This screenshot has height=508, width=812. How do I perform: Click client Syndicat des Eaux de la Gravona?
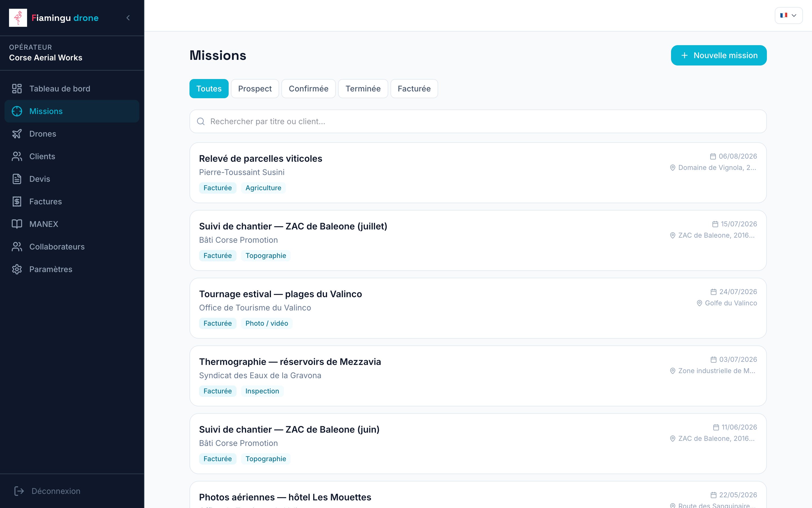260,376
